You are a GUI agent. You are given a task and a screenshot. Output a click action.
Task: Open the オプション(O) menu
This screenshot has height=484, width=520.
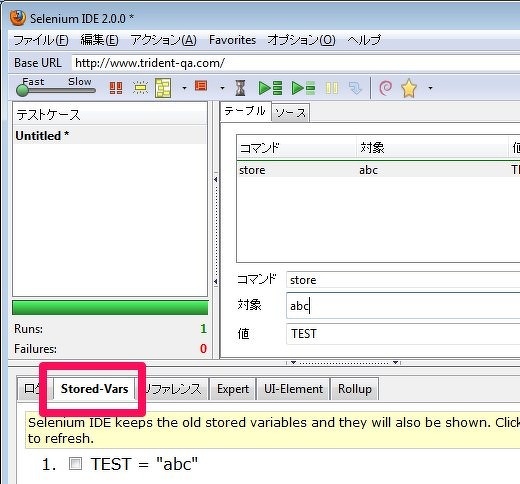coord(301,40)
